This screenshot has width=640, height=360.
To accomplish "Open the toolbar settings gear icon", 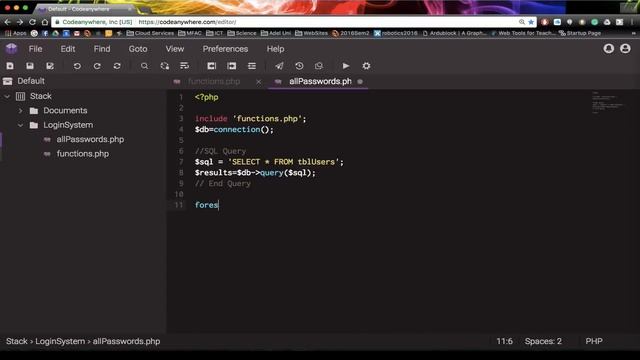I will click(366, 66).
